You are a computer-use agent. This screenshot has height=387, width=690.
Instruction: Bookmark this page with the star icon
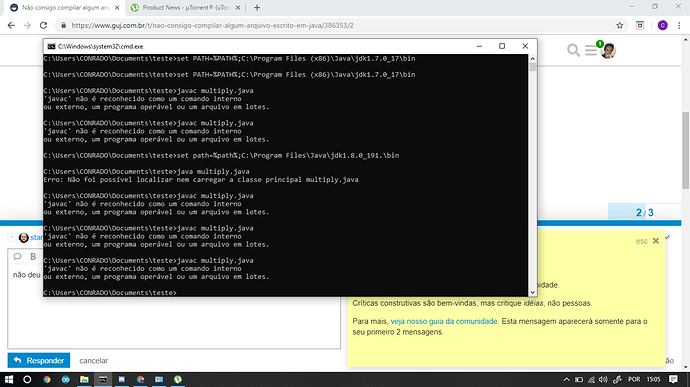tap(620, 26)
